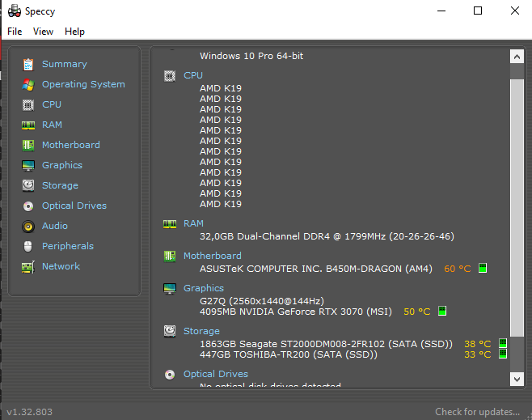532x420 pixels.
Task: Click the Storage drive icon in summary panel
Action: pos(170,331)
